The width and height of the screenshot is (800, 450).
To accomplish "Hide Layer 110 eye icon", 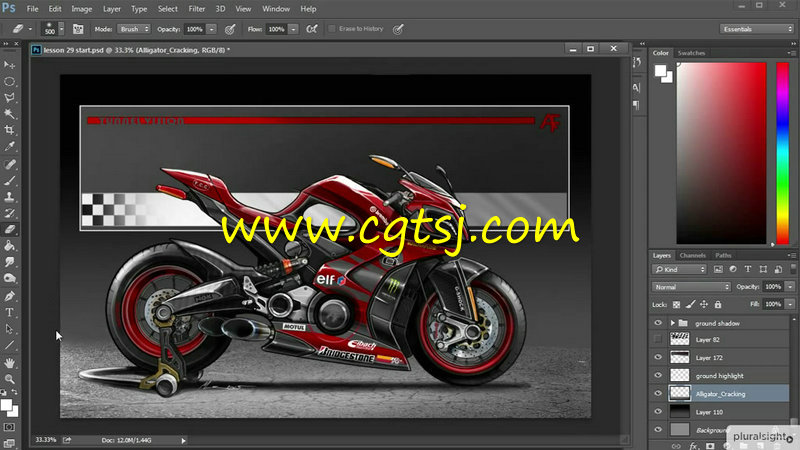I will point(658,412).
